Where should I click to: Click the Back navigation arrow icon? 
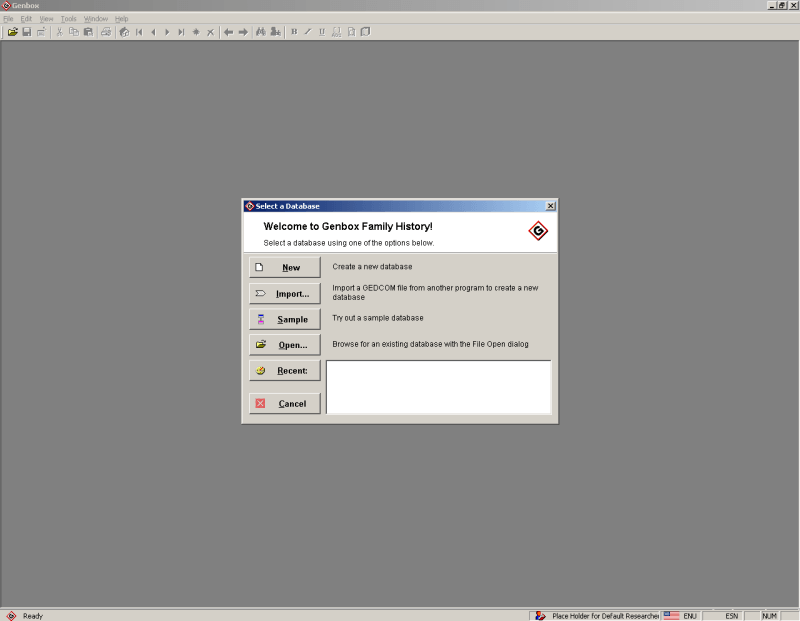[227, 31]
